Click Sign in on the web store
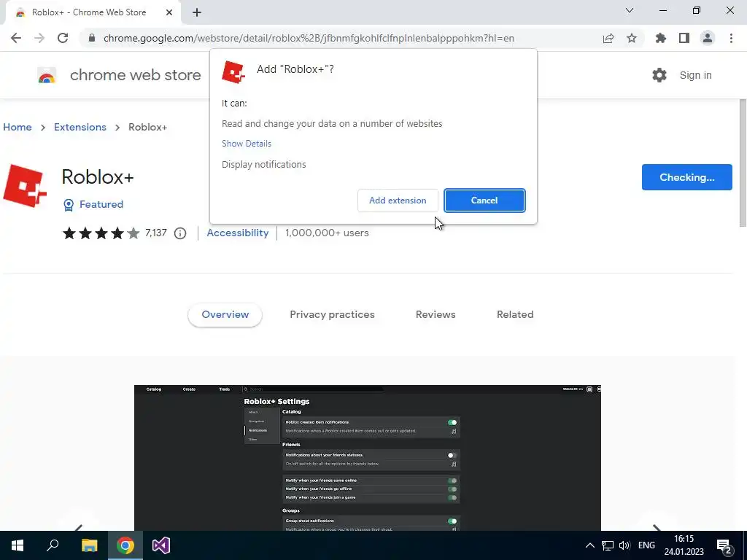 pyautogui.click(x=695, y=75)
